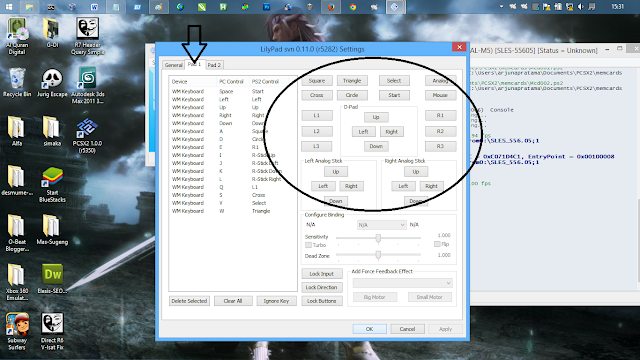The width and height of the screenshot is (640, 360).
Task: Select the S to Cross binding row
Action: click(x=233, y=195)
